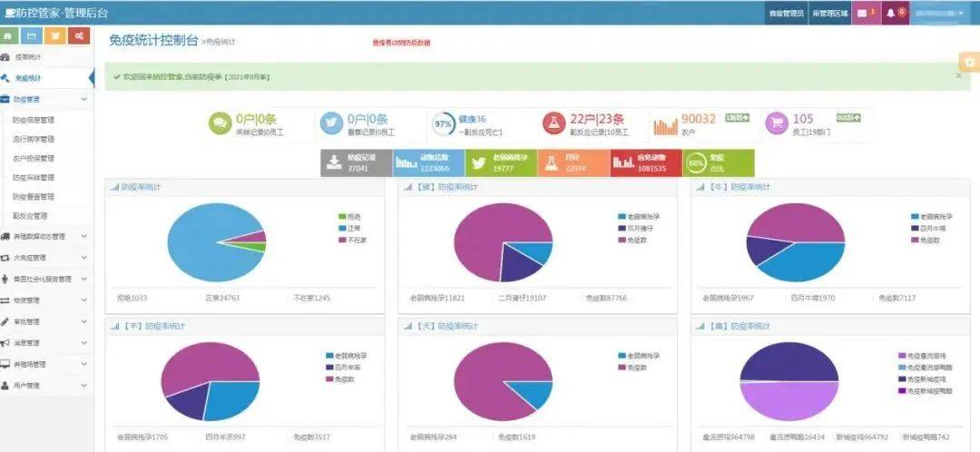The image size is (980, 452).
Task: Expand the 犬免疫管理 sidebar menu
Action: tap(45, 257)
